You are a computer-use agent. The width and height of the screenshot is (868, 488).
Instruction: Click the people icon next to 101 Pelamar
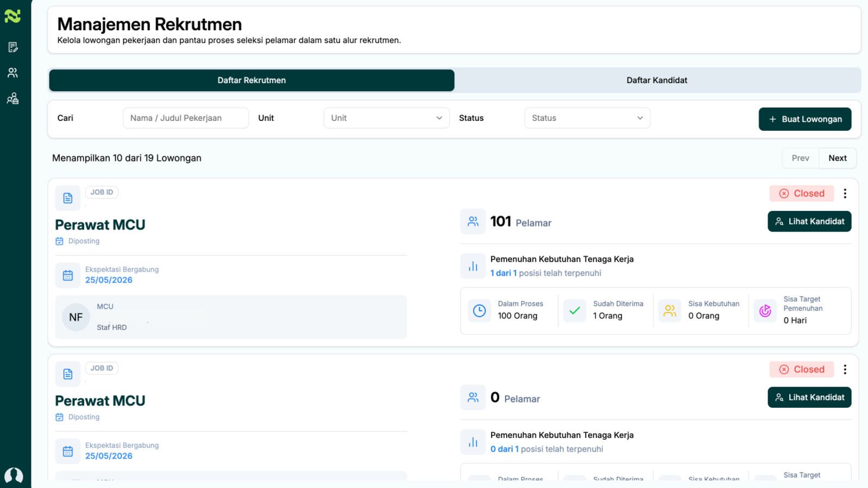point(473,221)
